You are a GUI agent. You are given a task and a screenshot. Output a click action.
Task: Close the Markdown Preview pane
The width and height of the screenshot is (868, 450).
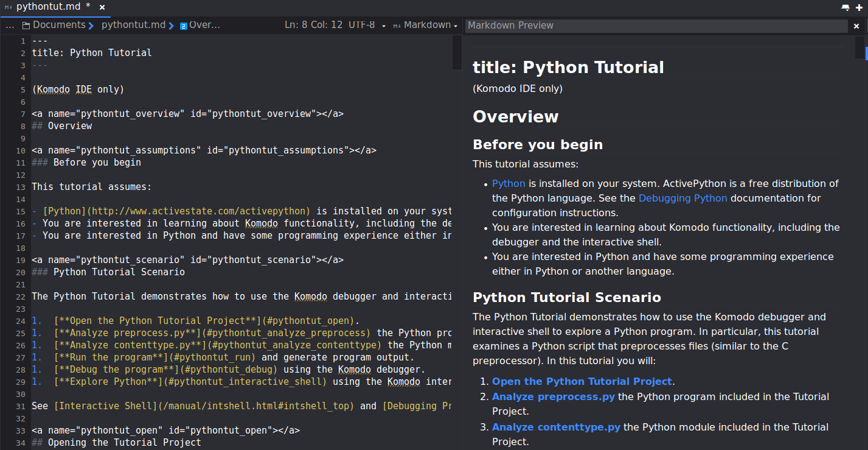[856, 26]
